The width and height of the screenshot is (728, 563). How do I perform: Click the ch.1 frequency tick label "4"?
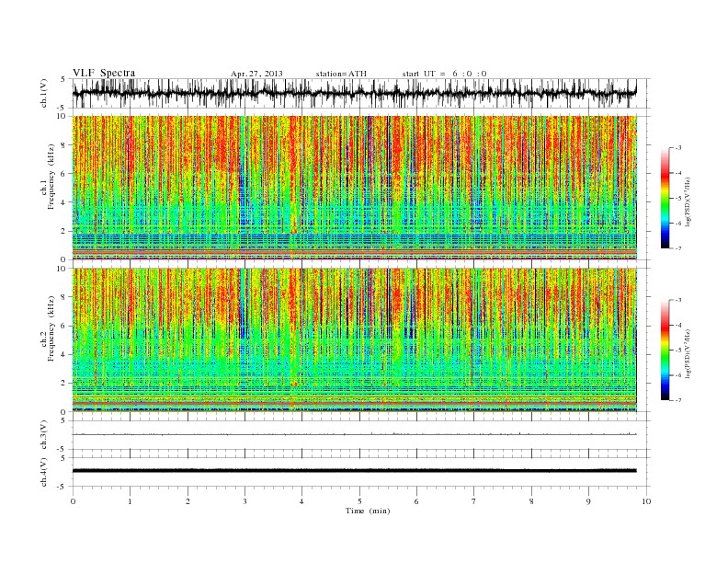pos(63,202)
